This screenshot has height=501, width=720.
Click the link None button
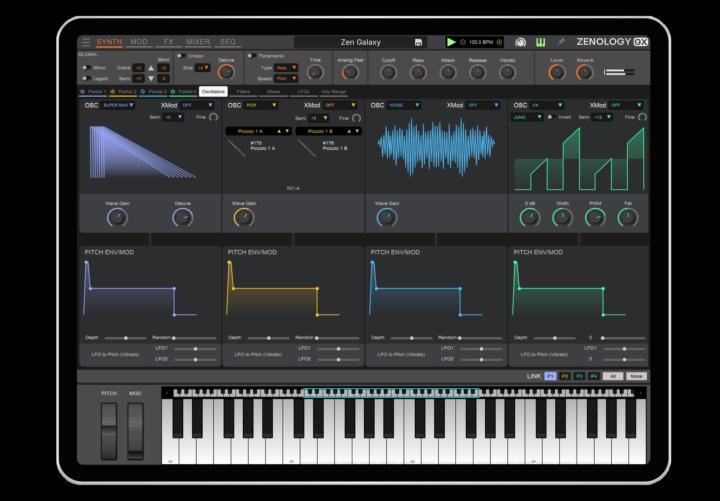coord(636,376)
